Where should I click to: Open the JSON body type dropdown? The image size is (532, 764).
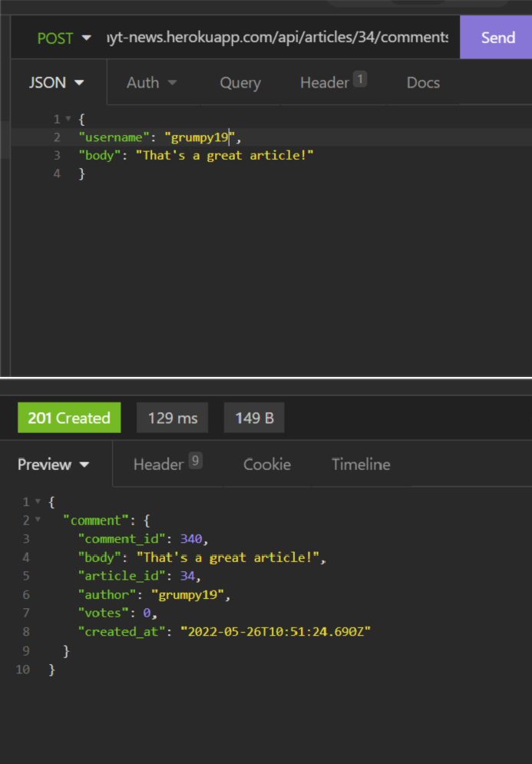[x=56, y=83]
